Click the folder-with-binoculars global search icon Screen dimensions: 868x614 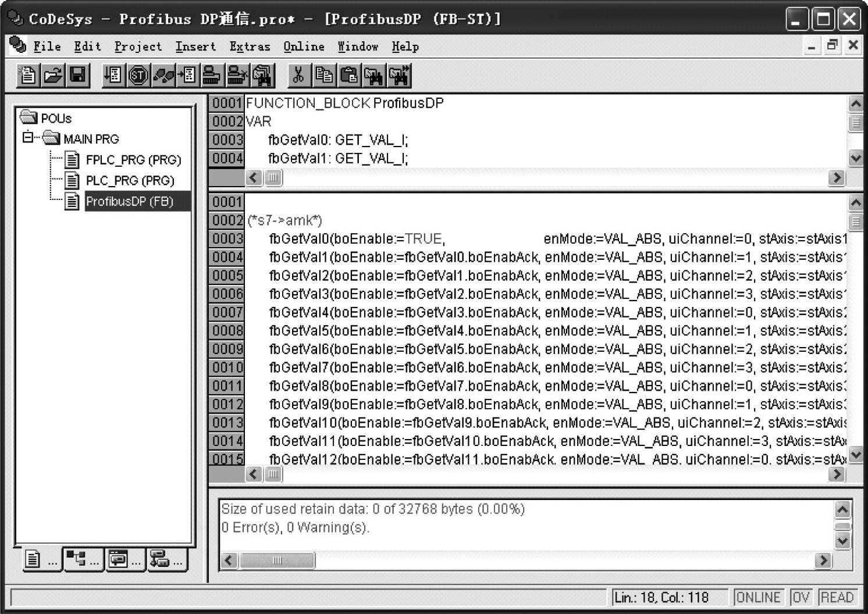pyautogui.click(x=262, y=76)
